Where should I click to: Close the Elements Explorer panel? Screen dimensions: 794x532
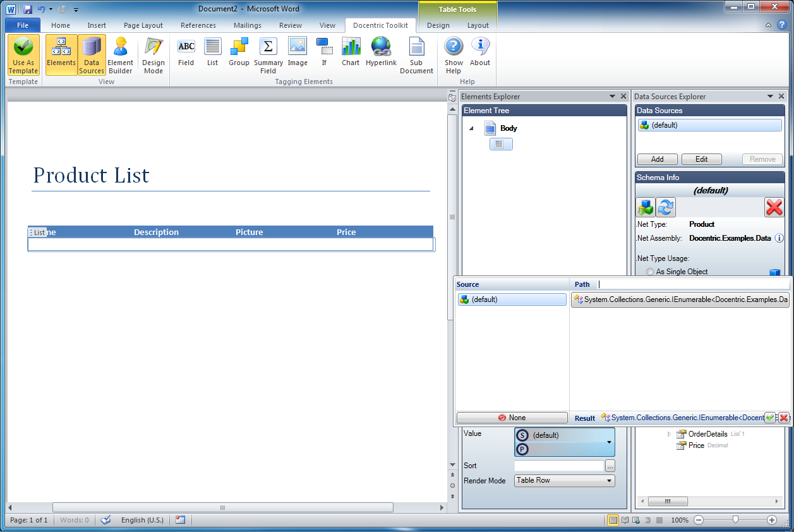point(623,97)
